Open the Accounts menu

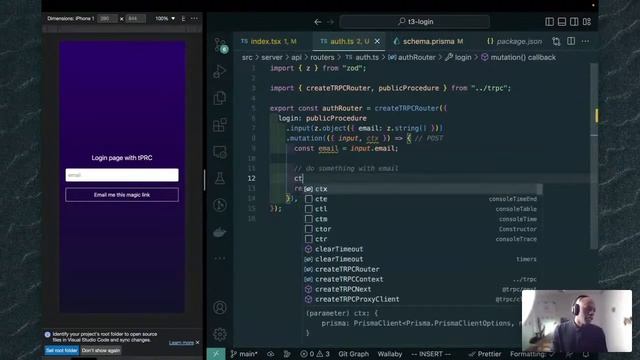pyautogui.click(x=220, y=307)
